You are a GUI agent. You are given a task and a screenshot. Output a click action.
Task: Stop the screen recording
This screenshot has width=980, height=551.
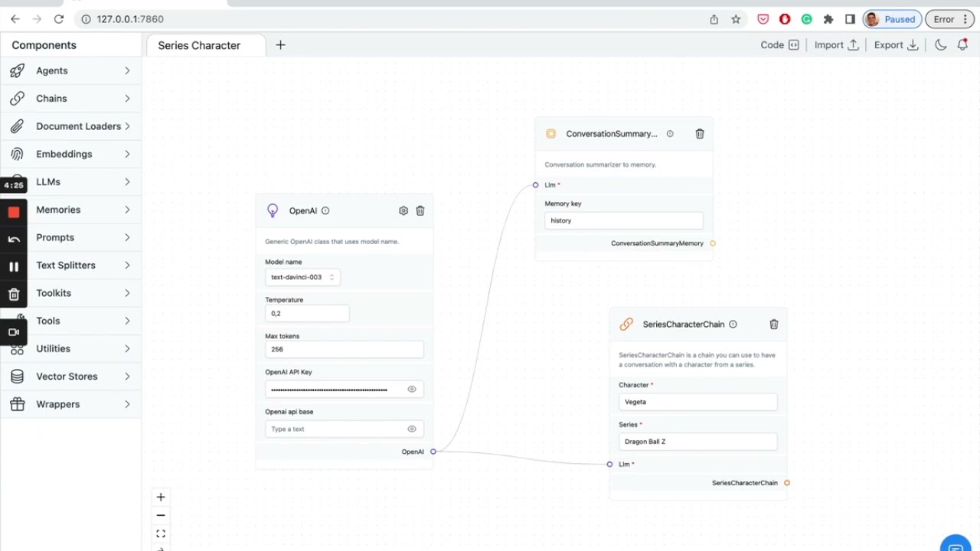pos(14,212)
